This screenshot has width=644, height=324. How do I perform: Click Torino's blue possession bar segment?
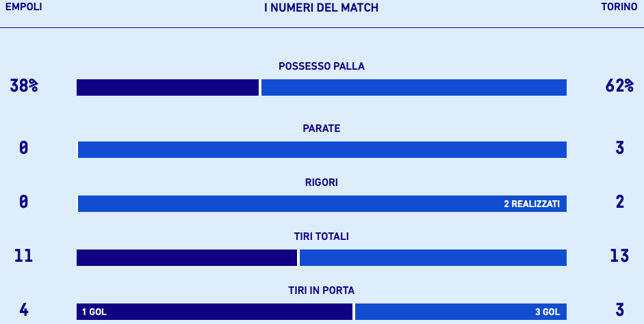(x=414, y=87)
